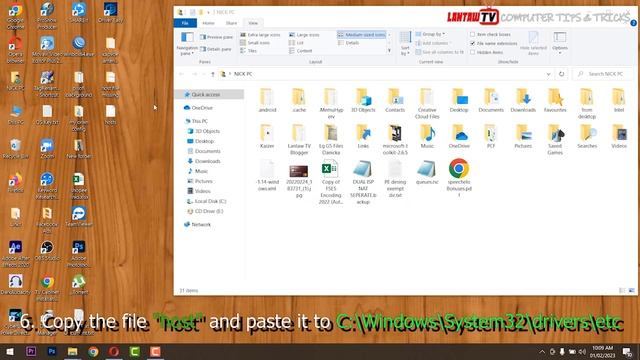Refresh the current folder
The width and height of the screenshot is (640, 360).
click(x=562, y=74)
